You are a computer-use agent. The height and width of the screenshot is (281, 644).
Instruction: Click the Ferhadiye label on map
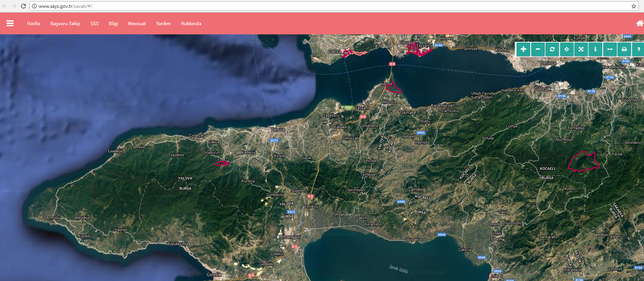(x=576, y=128)
